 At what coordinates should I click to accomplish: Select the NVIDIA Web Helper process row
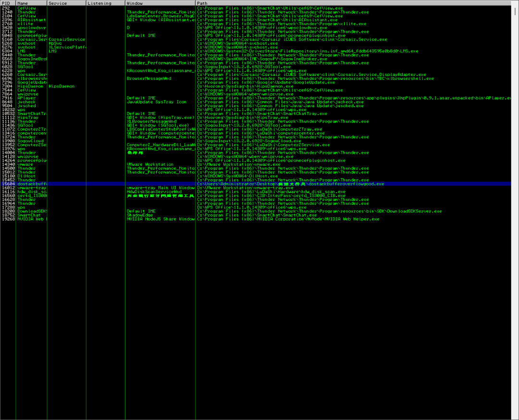pos(256,219)
